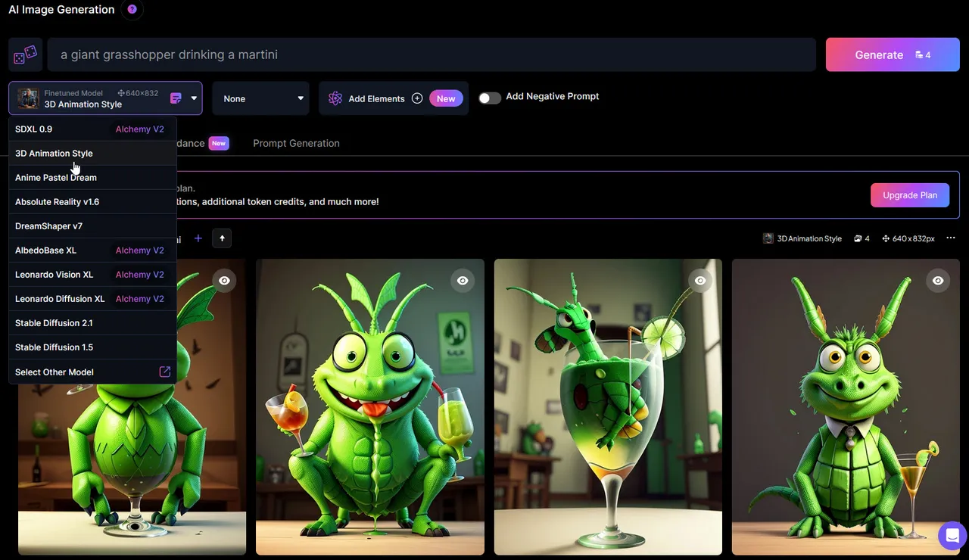Screen dimensions: 969x560
Task: Toggle eye icon on the rightmost grasshopper image
Action: point(938,281)
